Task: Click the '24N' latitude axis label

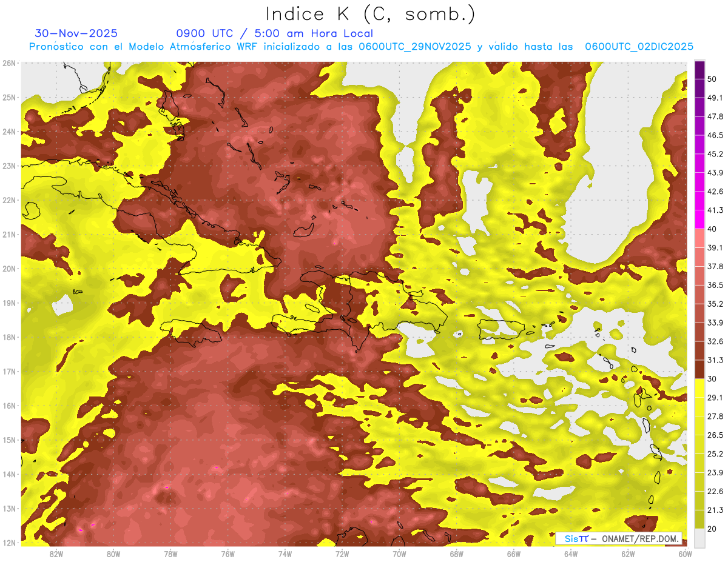Action: click(x=9, y=132)
